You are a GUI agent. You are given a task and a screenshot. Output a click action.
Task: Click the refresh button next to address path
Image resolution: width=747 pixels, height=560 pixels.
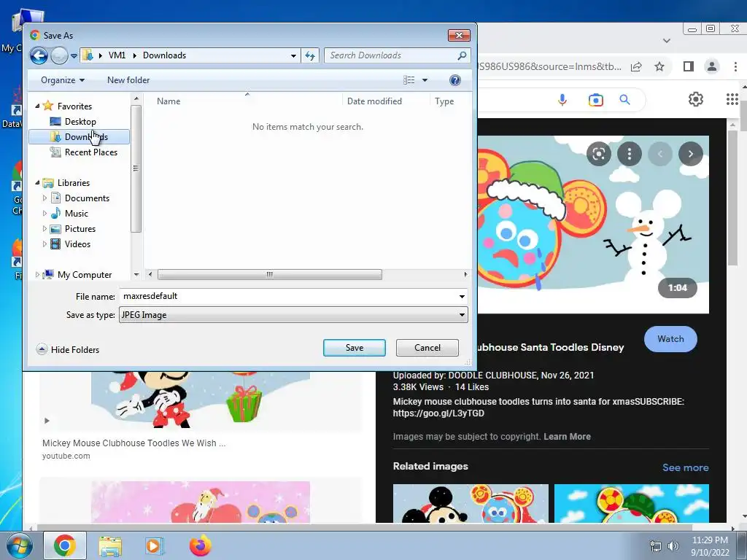pyautogui.click(x=310, y=55)
